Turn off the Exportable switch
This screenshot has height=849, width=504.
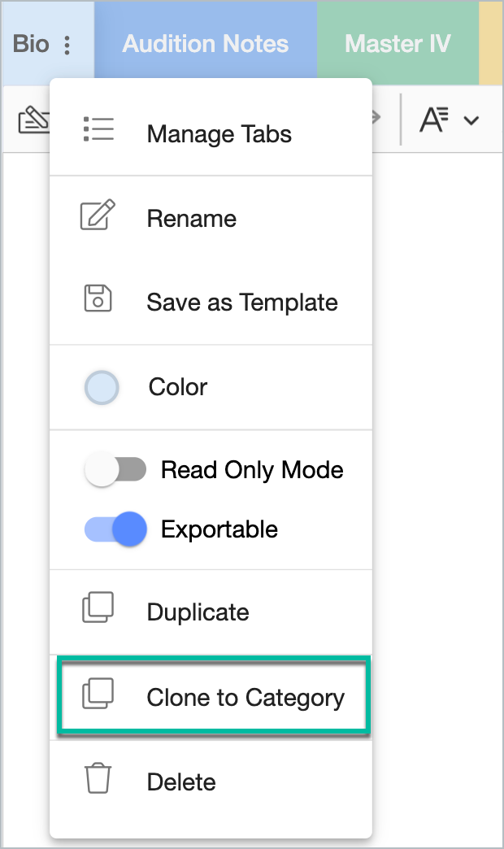115,529
